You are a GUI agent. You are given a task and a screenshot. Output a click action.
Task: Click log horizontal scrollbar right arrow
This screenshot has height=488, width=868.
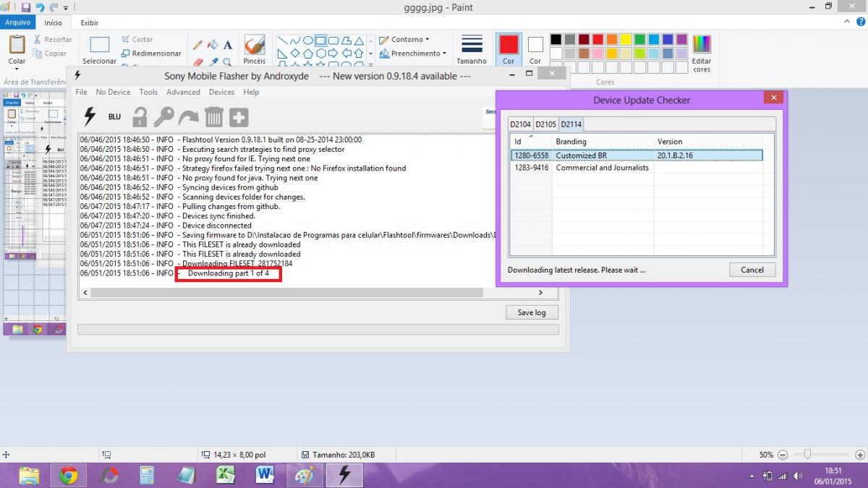click(x=540, y=293)
